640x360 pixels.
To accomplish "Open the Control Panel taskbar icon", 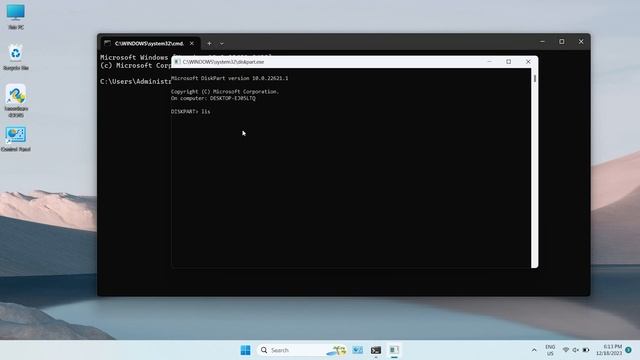I will [x=358, y=350].
